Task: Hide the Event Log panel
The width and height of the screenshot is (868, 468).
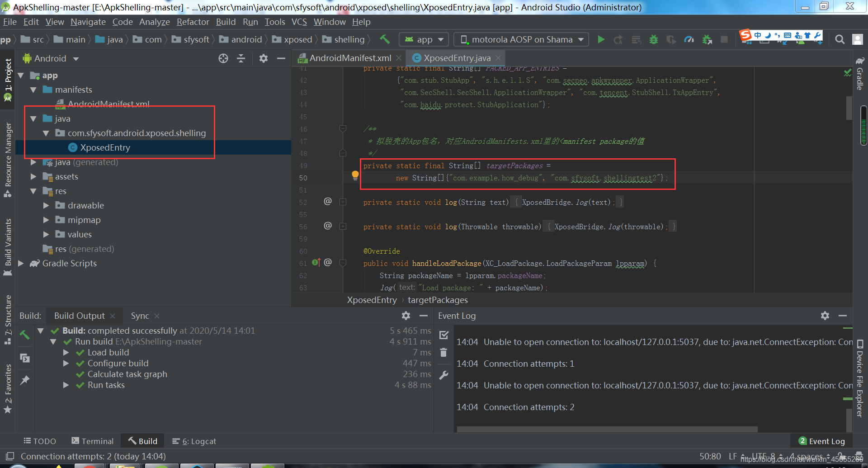Action: point(843,316)
